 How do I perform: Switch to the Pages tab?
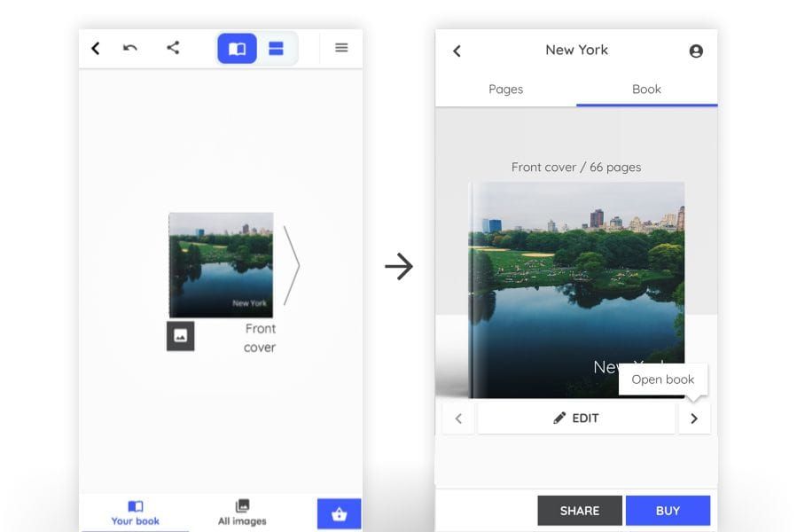[x=505, y=90]
